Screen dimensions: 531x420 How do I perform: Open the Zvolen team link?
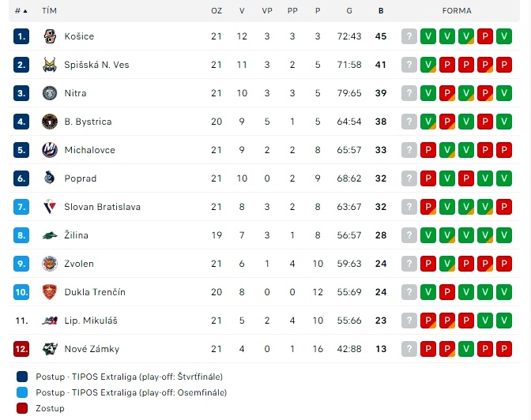(79, 264)
